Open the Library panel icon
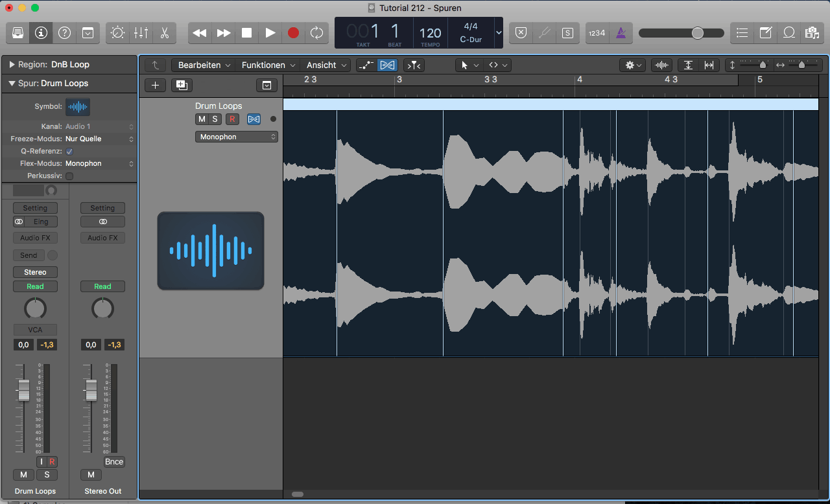Viewport: 830px width, 504px height. (x=18, y=33)
